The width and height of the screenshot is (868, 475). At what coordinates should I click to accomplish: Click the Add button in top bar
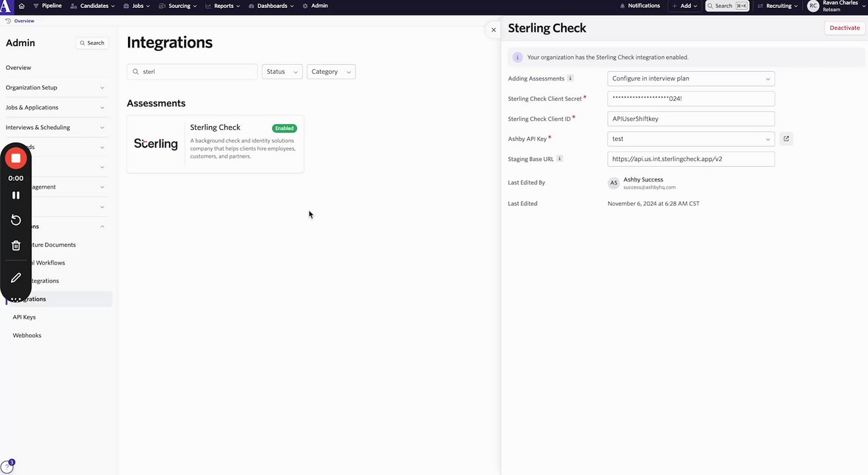coord(684,6)
